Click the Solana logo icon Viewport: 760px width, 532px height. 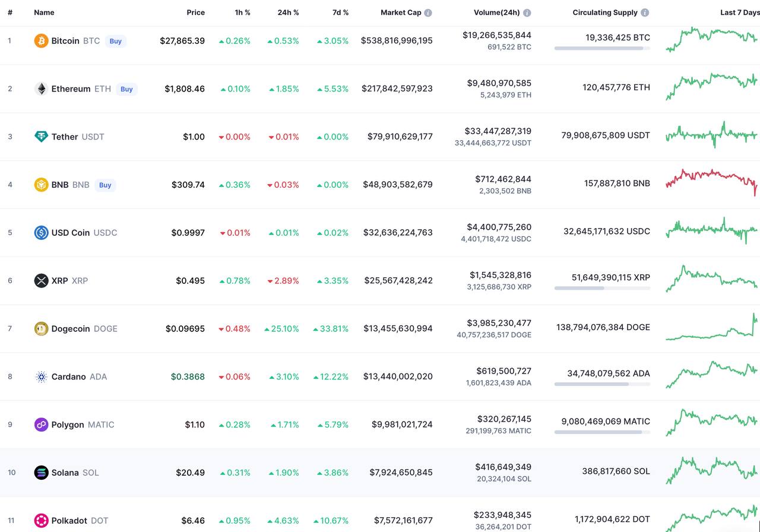click(41, 473)
